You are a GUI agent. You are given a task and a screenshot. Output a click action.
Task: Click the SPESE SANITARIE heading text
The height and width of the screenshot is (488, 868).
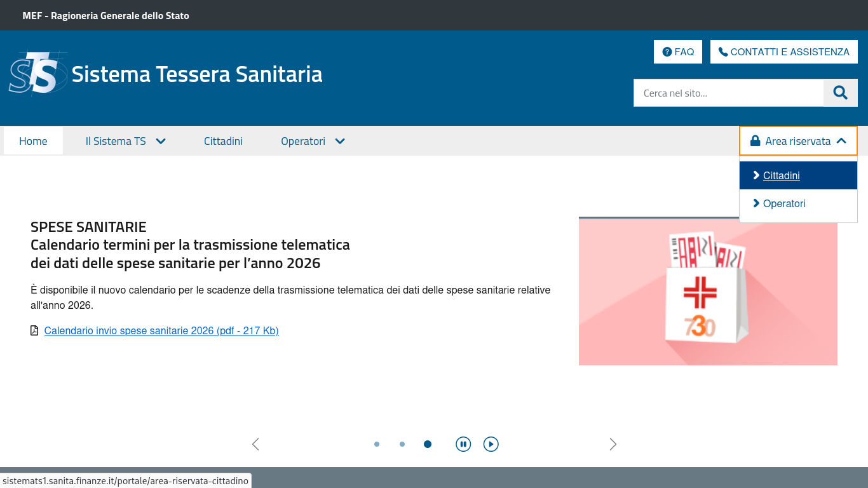pyautogui.click(x=88, y=227)
